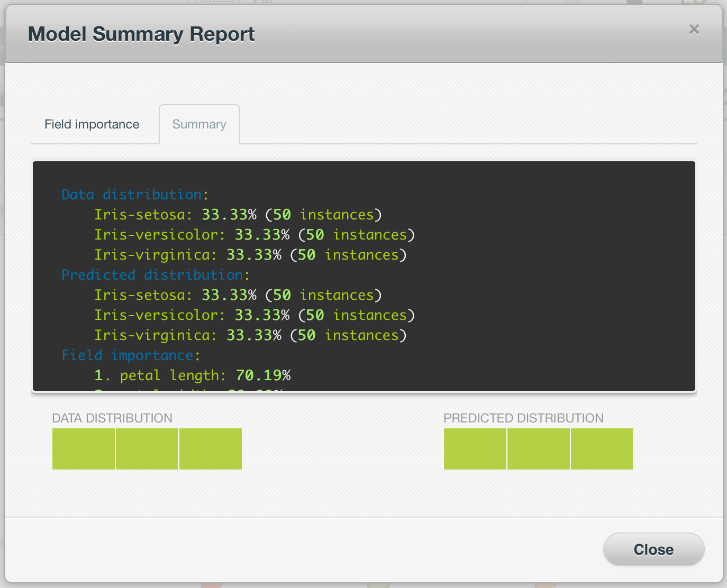727x588 pixels.
Task: Click the 'Predicted distribution:' heading in summary text
Action: click(155, 275)
